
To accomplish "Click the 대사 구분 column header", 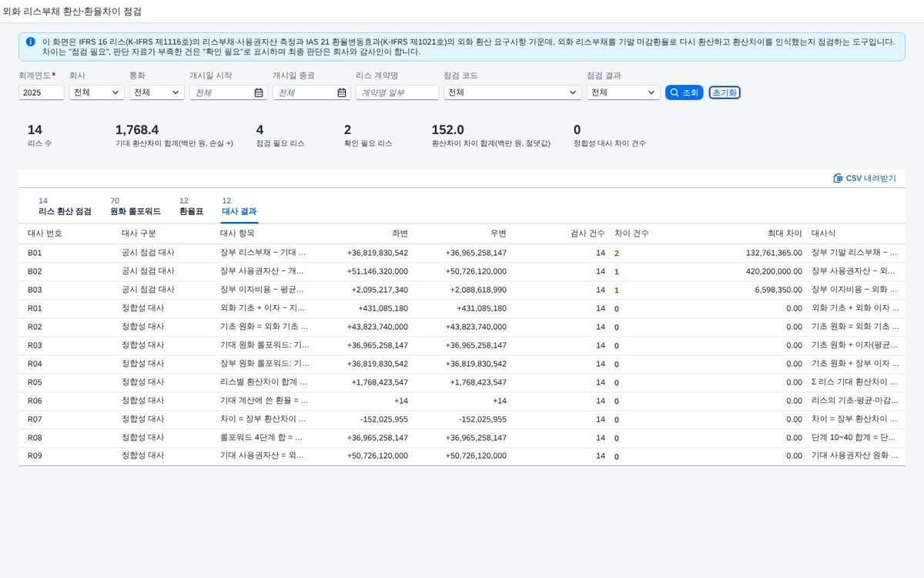I will (139, 234).
